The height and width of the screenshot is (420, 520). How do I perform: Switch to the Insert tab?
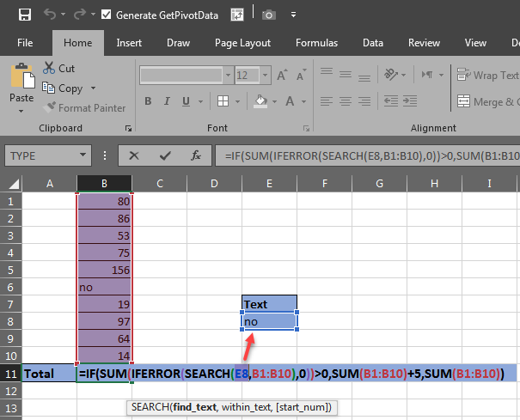(129, 43)
